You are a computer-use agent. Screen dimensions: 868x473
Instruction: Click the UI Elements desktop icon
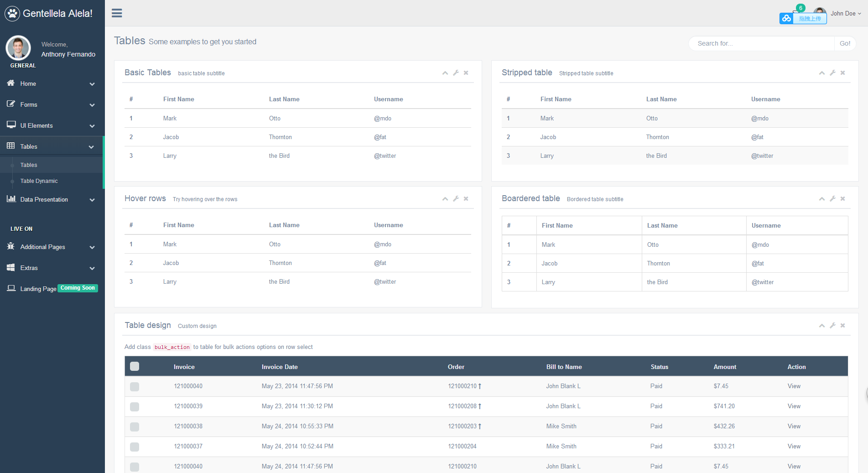click(11, 125)
